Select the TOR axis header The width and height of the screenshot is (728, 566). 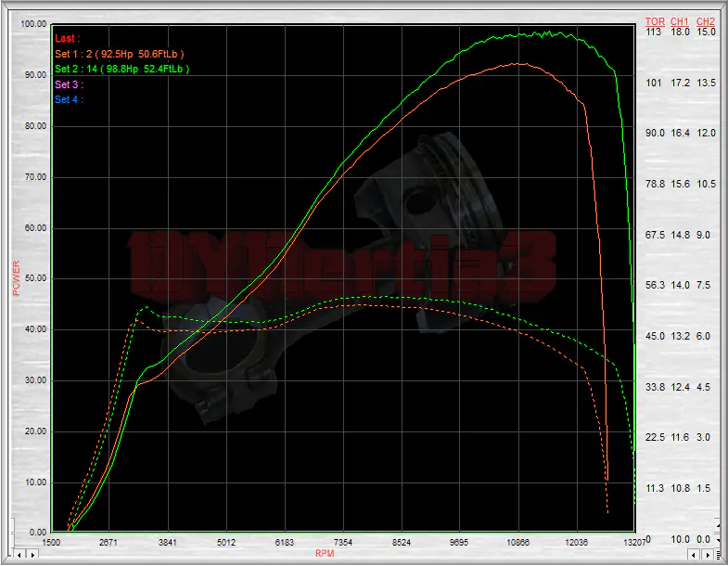[655, 20]
